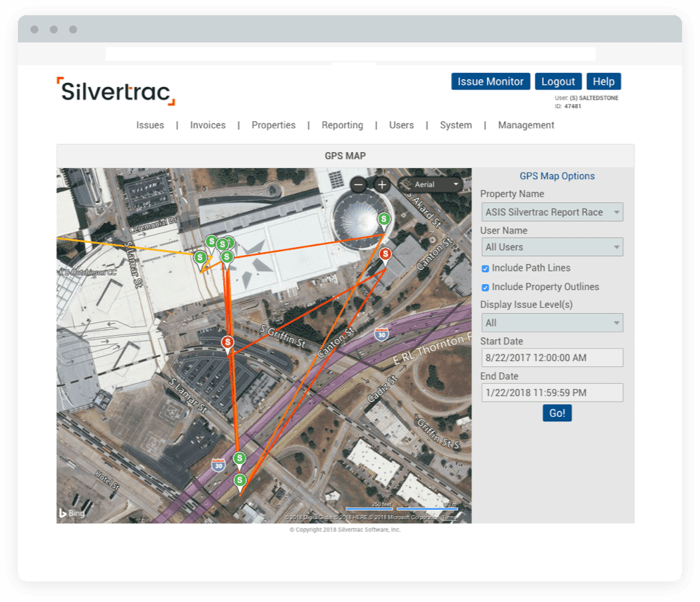Open the Reporting menu

click(x=342, y=125)
